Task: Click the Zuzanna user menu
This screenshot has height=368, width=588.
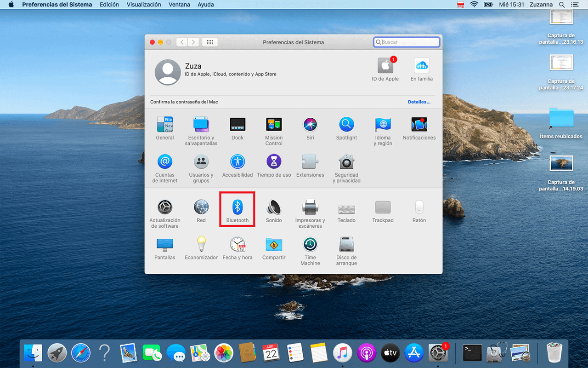Action: point(541,5)
